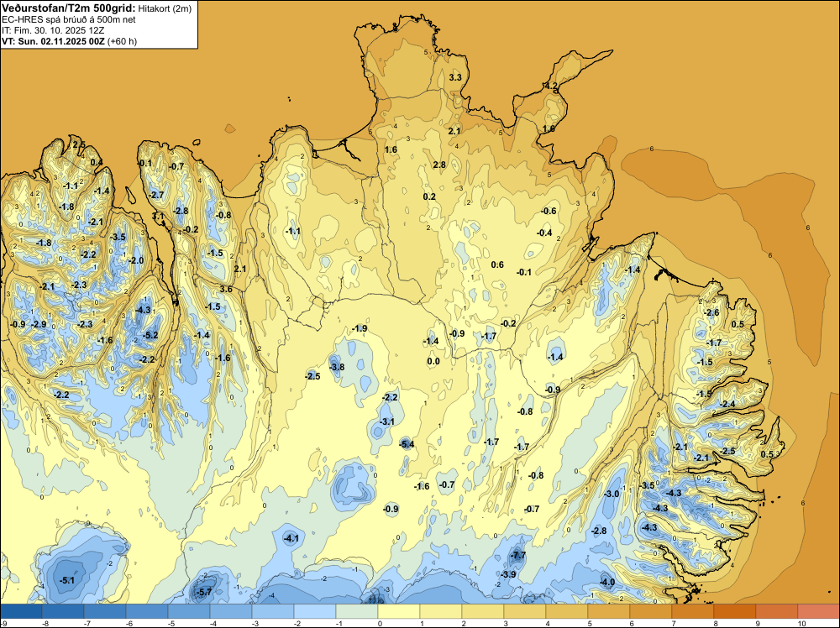
Task: Click the '-2.7' temperature value on the map
Action: [156, 195]
